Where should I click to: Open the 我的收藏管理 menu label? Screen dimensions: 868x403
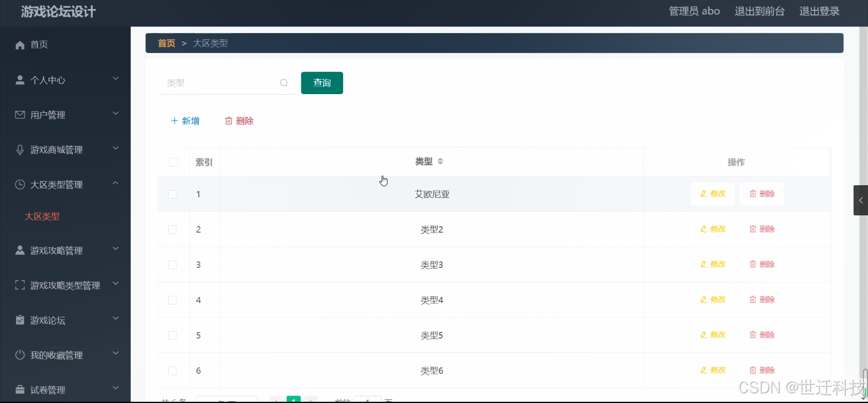57,355
